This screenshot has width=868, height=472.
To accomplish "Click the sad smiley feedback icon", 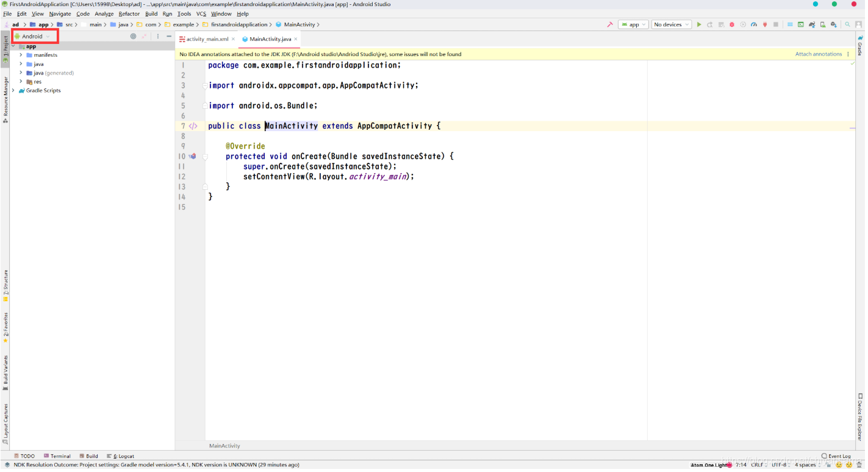I will click(x=848, y=465).
